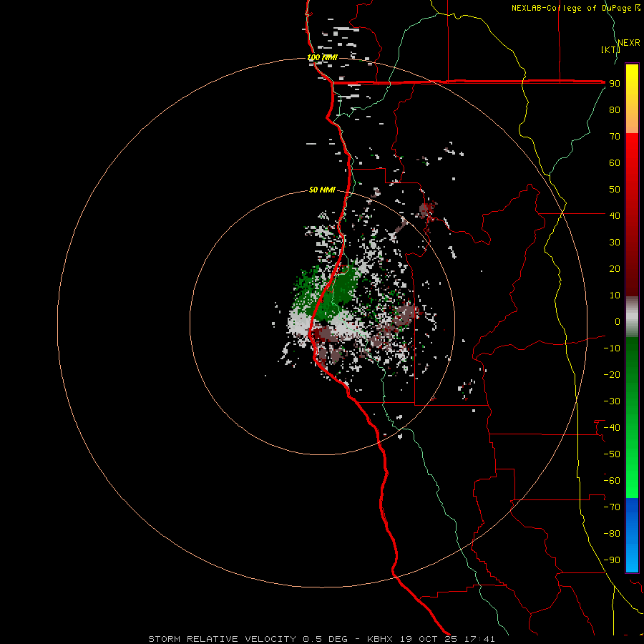The width and height of the screenshot is (644, 644).
Task: Click the -10 value on the velocity scale
Action: coord(612,348)
